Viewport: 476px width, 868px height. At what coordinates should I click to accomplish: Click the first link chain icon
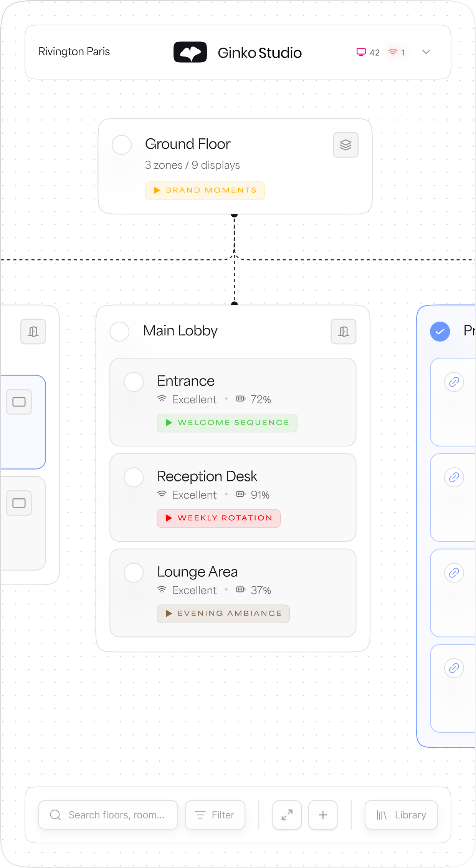coord(454,382)
